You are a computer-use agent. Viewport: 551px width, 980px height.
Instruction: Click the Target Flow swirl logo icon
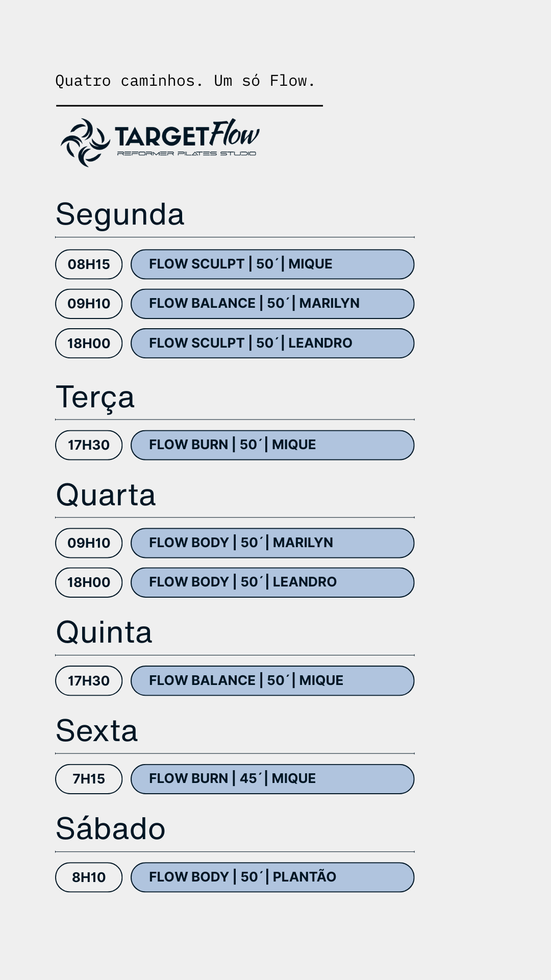[85, 142]
